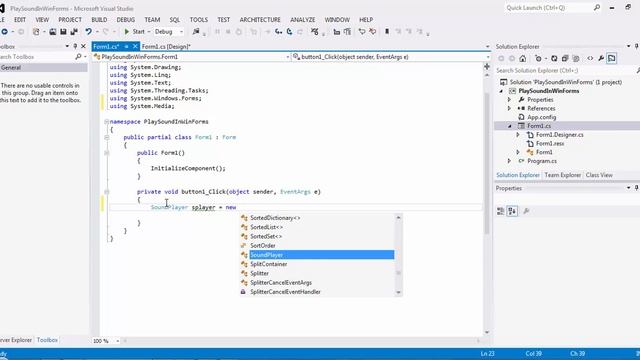Screen dimensions: 640x360
Task: Expand the Program.cs node
Action: coord(509,161)
